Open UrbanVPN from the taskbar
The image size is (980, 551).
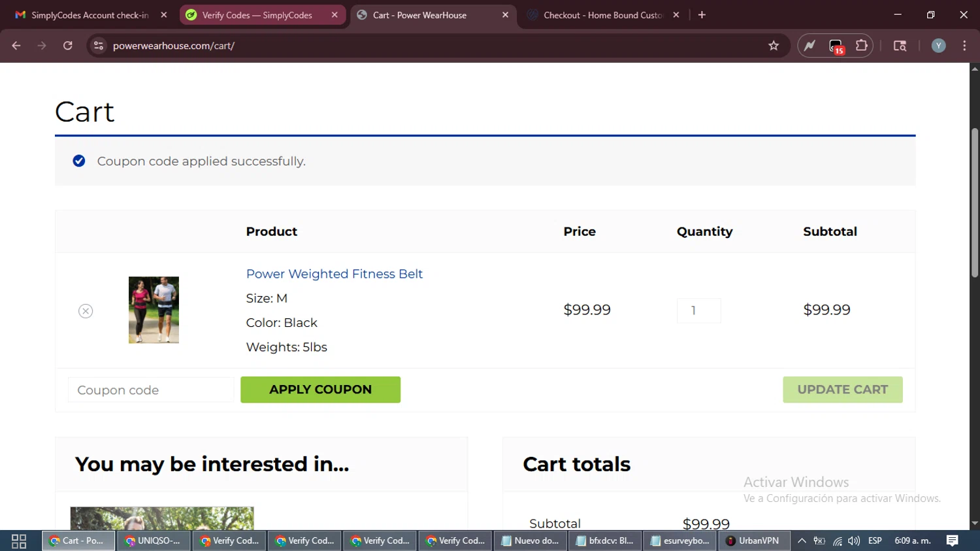(x=753, y=541)
